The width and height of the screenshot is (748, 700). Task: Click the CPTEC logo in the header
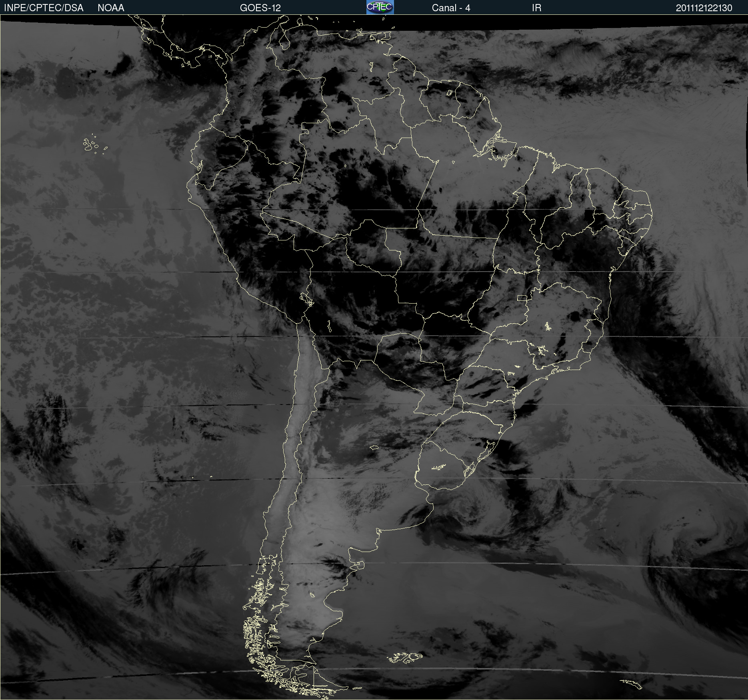(380, 7)
